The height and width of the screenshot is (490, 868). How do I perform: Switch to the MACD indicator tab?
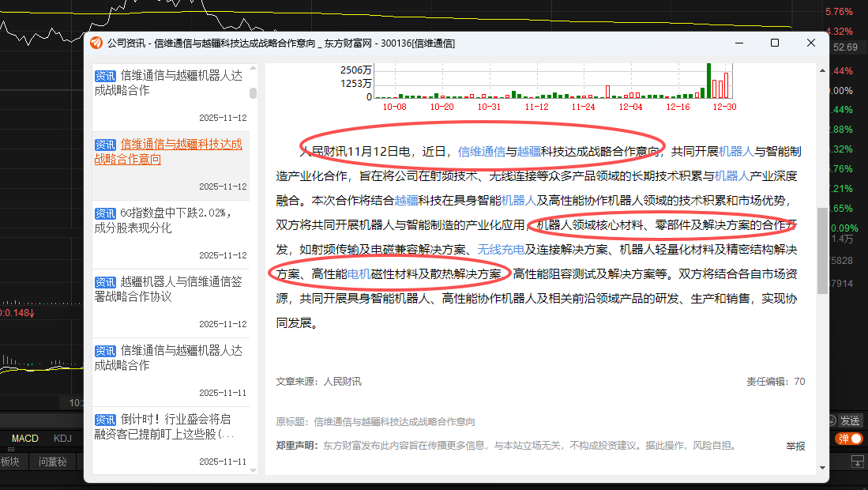(x=25, y=439)
